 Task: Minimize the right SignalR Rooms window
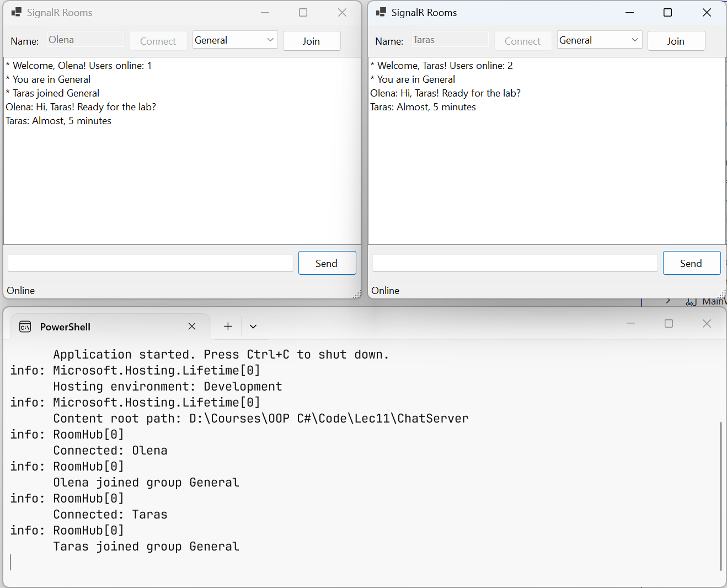[630, 12]
